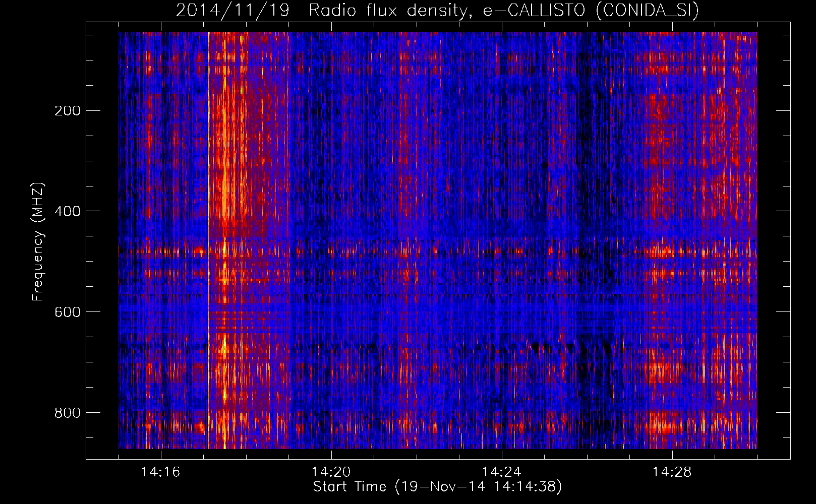Click the 800 frequency tick label
Screen dimensions: 816x504
[68, 413]
